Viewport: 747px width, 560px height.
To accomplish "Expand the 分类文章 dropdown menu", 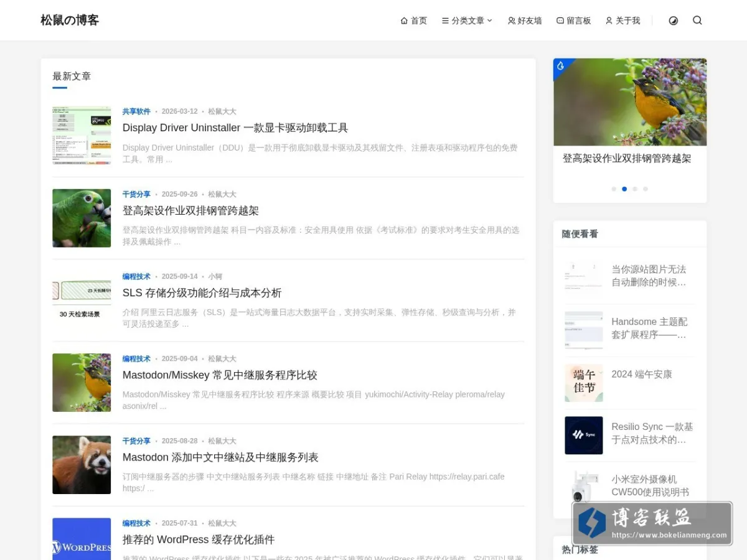I will pos(467,21).
